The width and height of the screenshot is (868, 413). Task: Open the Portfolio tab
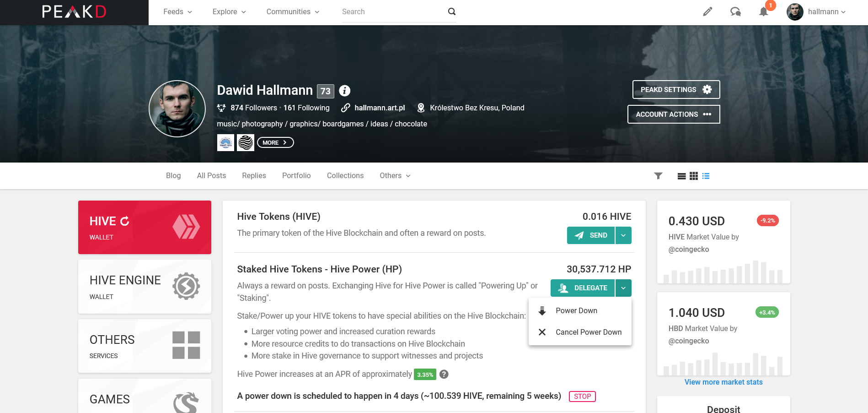coord(296,176)
